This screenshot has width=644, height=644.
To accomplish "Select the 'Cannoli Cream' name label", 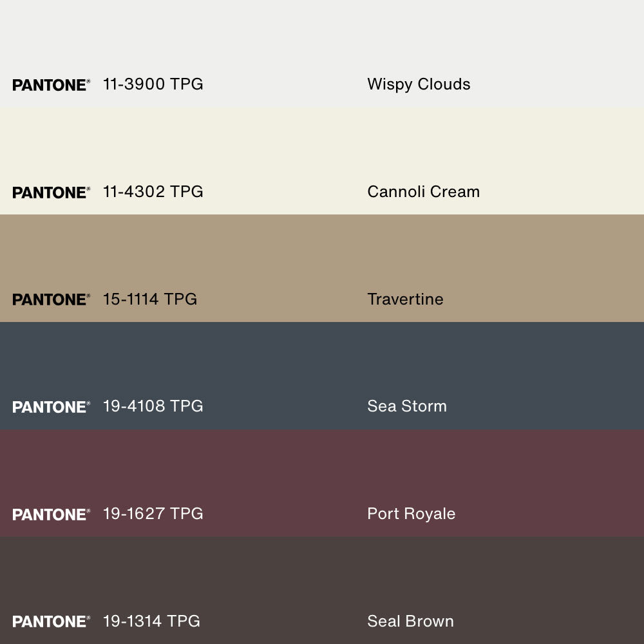I will point(423,192).
